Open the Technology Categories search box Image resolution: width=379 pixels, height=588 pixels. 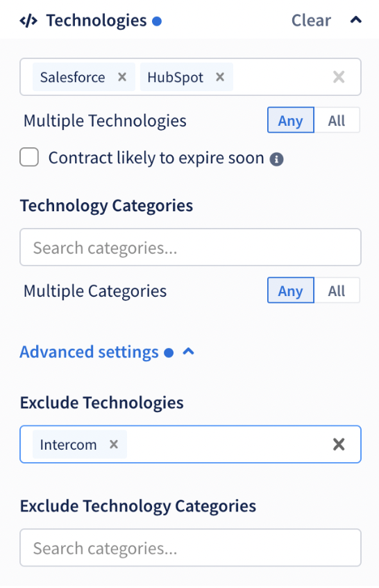(x=190, y=247)
